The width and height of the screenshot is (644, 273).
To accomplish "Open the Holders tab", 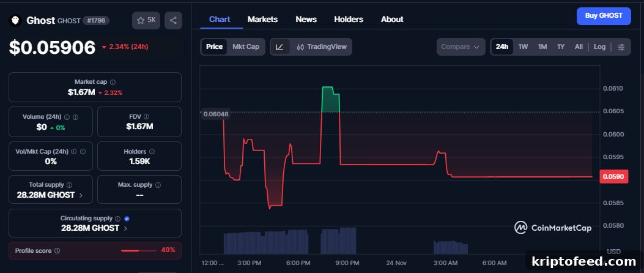I will (x=349, y=20).
